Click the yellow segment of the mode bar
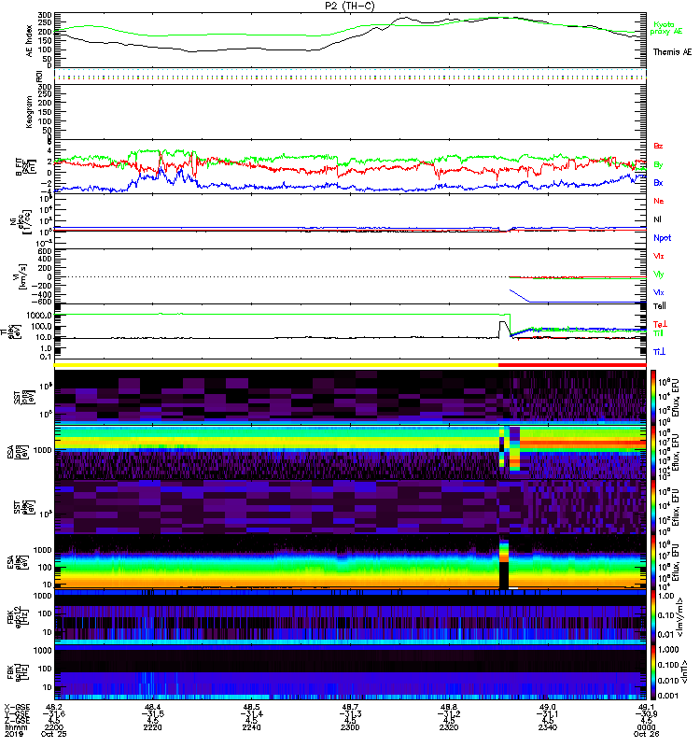 pyautogui.click(x=276, y=365)
